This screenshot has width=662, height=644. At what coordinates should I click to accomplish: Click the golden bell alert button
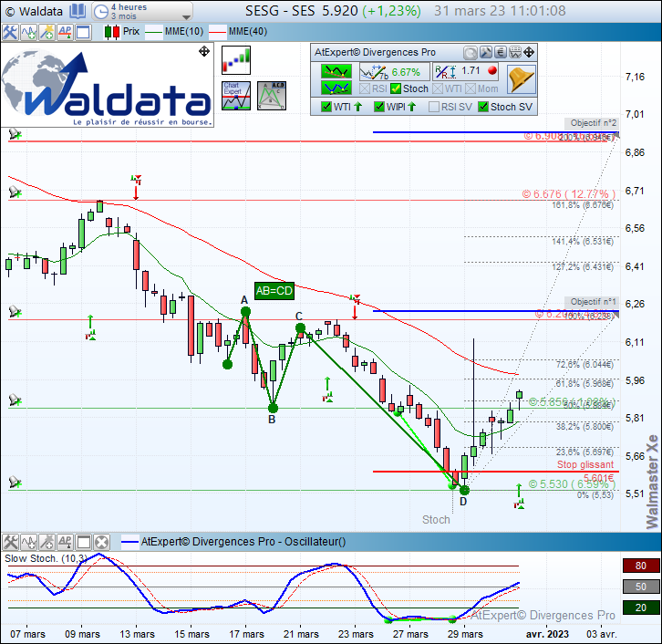521,79
